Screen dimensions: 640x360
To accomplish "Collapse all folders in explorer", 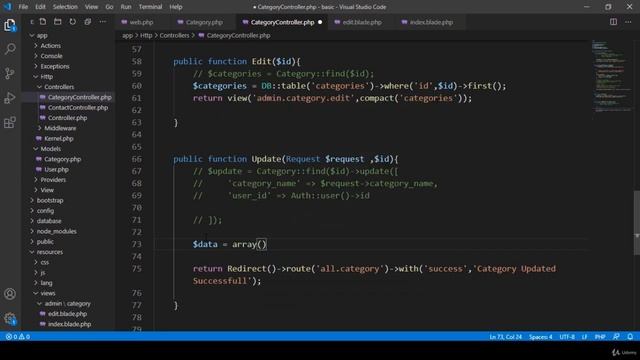I will click(x=88, y=22).
